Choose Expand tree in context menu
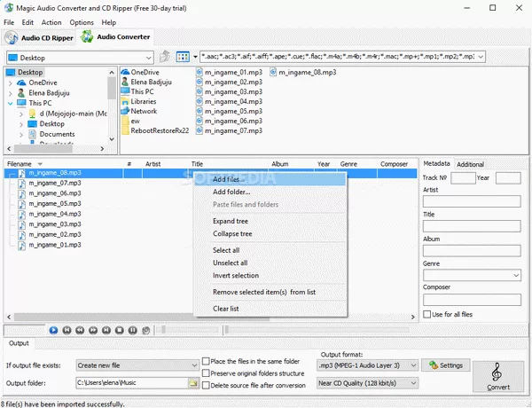532x408 pixels. pos(270,222)
